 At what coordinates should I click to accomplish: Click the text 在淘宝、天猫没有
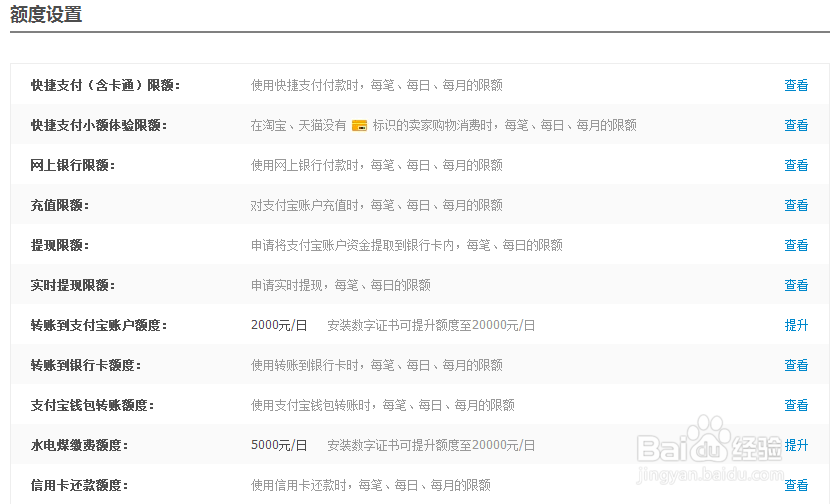coord(298,126)
